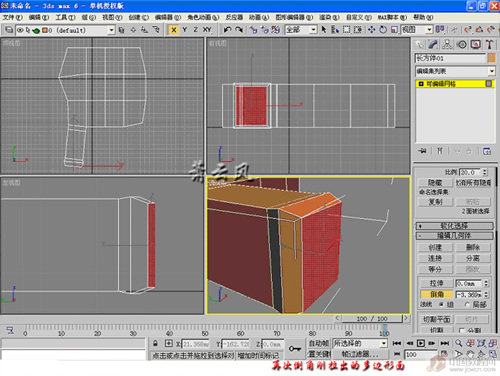Click the Redo arrow in the toolbar

point(239,30)
